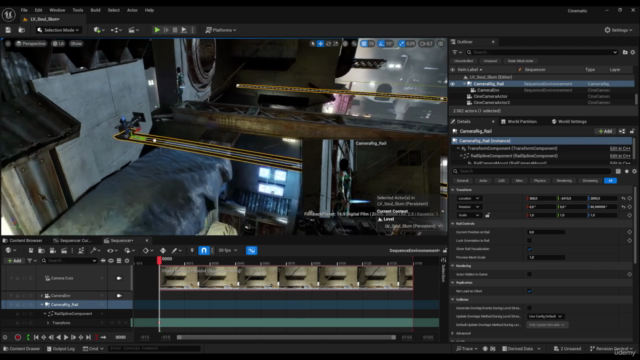Open the Content Drawer
The width and height of the screenshot is (640, 360).
pos(22,349)
